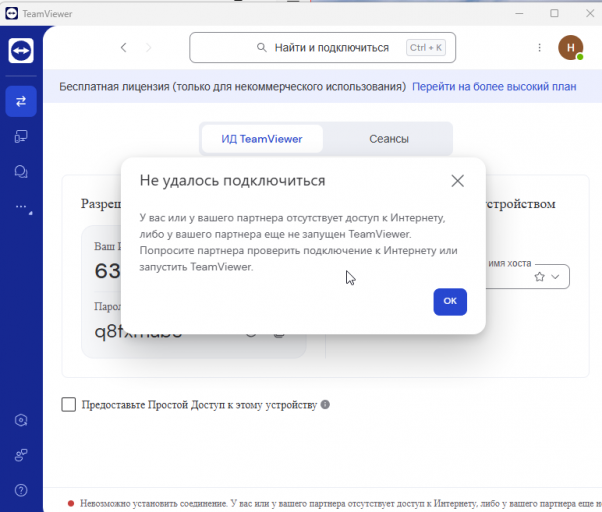602x512 pixels.
Task: Open the user profile avatar "H"
Action: 571,48
